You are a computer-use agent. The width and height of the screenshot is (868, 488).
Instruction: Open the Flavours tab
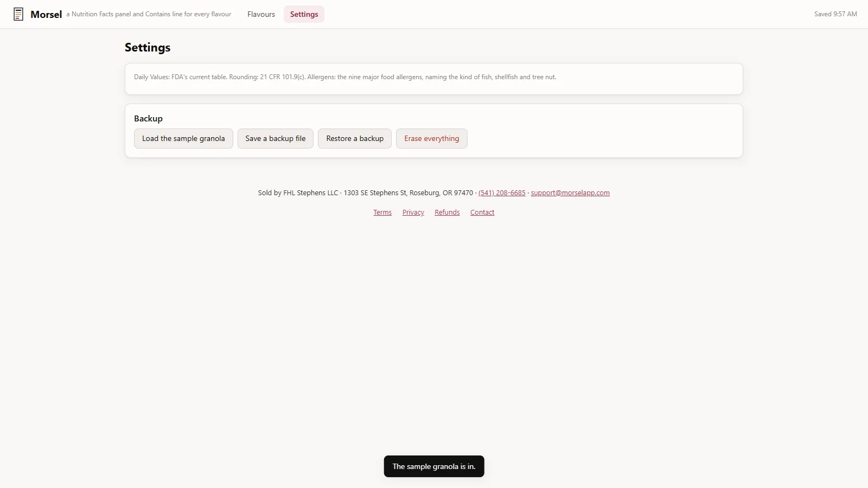(261, 14)
